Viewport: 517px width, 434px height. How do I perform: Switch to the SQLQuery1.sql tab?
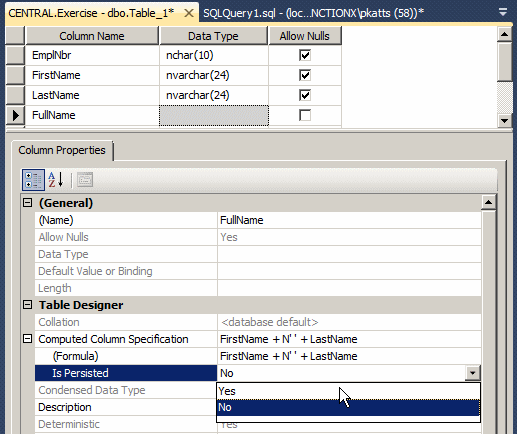[x=313, y=13]
